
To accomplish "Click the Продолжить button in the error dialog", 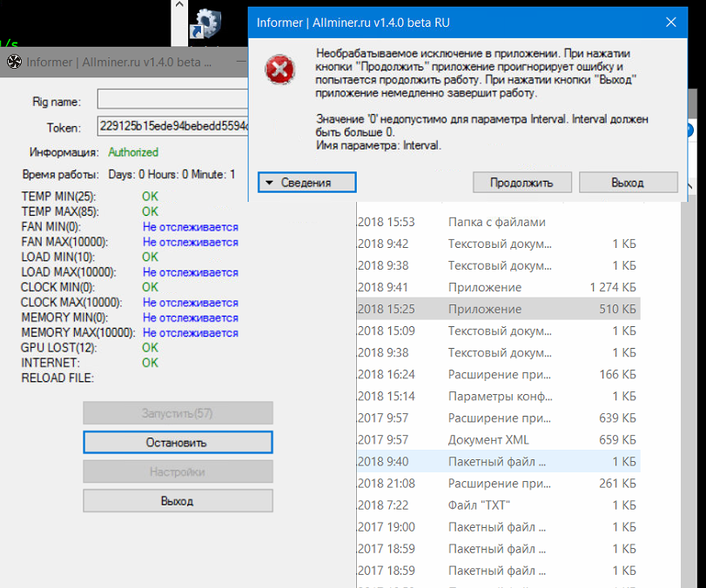I will 521,182.
